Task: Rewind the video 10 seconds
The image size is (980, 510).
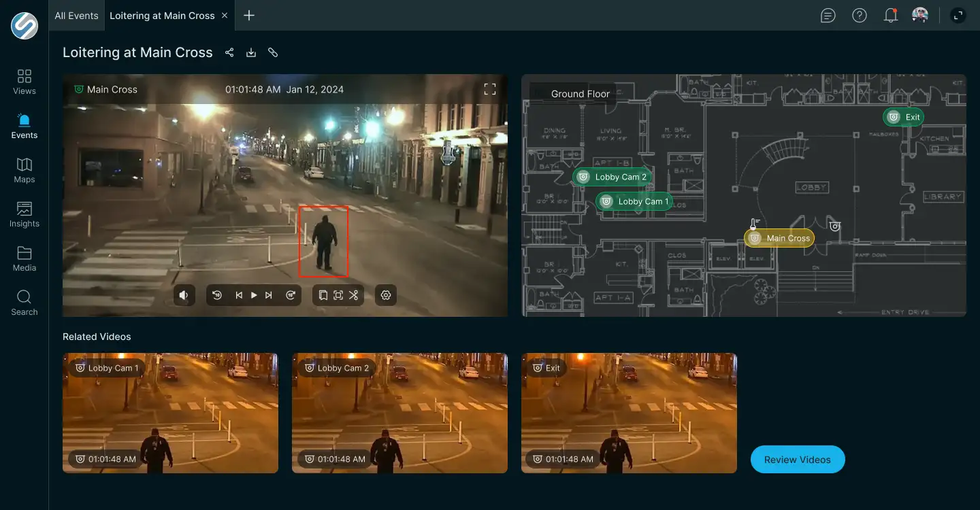Action: 217,295
